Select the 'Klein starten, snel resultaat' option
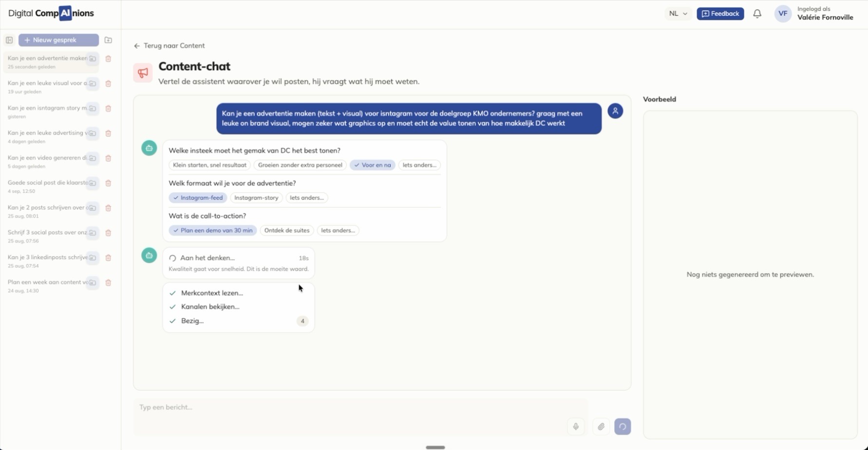Screen dimensions: 868x450 [x=209, y=165]
